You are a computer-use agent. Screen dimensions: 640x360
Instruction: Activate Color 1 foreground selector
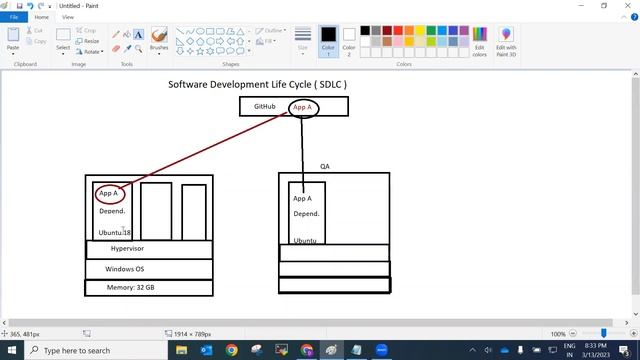pos(328,41)
